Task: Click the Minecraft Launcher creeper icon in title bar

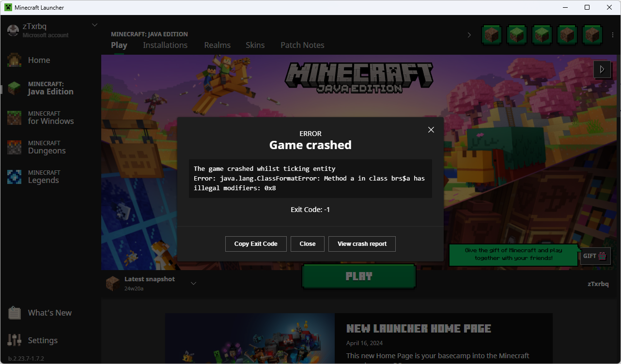Action: click(8, 7)
